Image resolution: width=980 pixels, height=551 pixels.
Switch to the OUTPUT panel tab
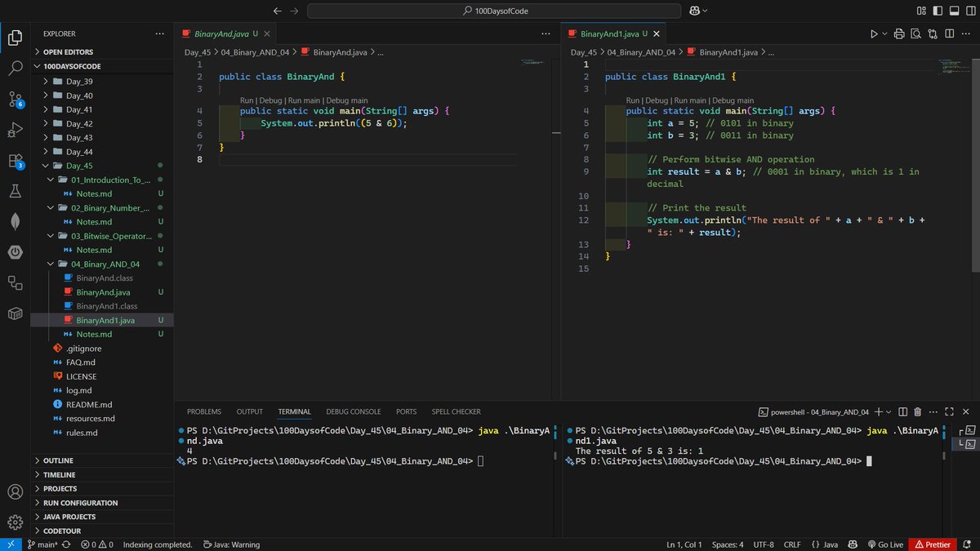[250, 411]
